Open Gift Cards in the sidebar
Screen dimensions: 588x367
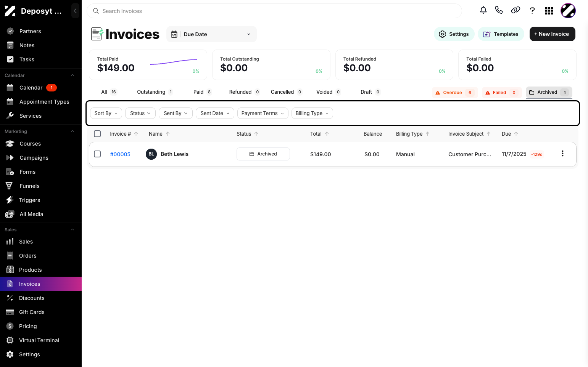coord(41,312)
